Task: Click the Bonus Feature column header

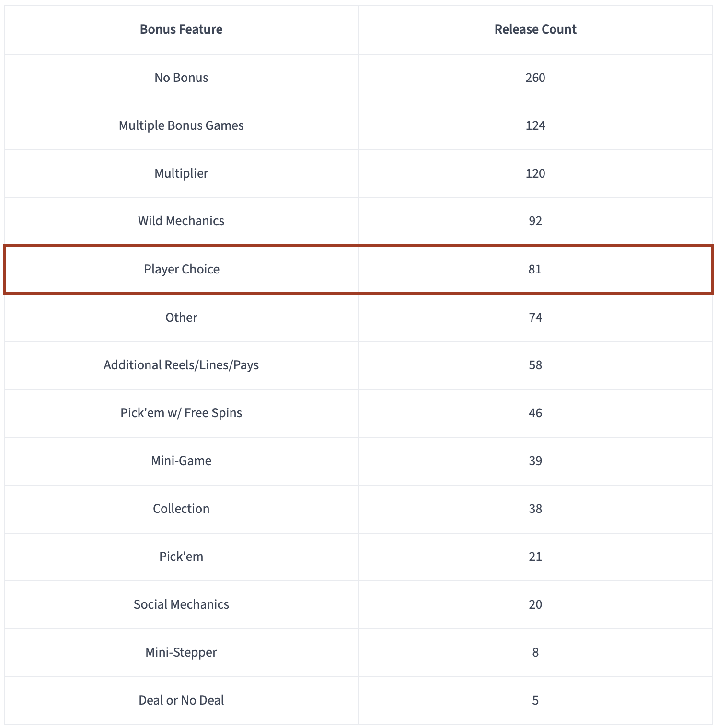Action: coord(181,29)
